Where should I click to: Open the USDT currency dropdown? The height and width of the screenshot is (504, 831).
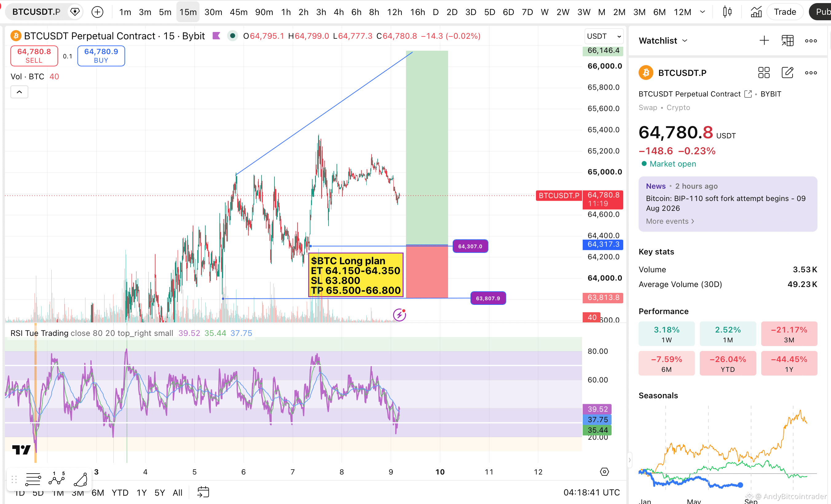pos(604,36)
